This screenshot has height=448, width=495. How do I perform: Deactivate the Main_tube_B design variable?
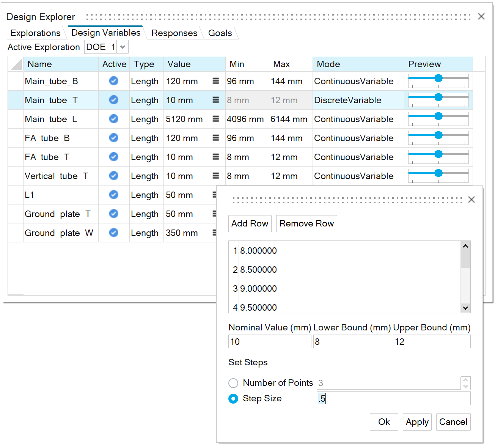coord(113,81)
